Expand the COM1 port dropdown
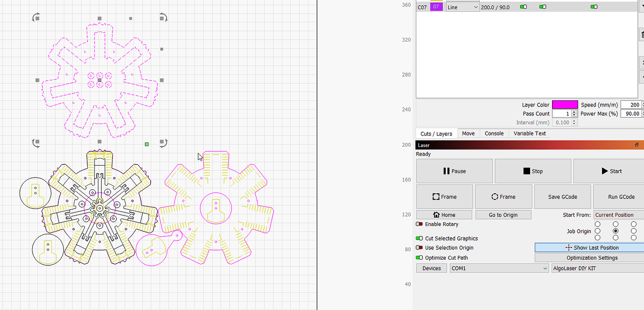Viewport: 644px width, 310px height. pyautogui.click(x=499, y=268)
